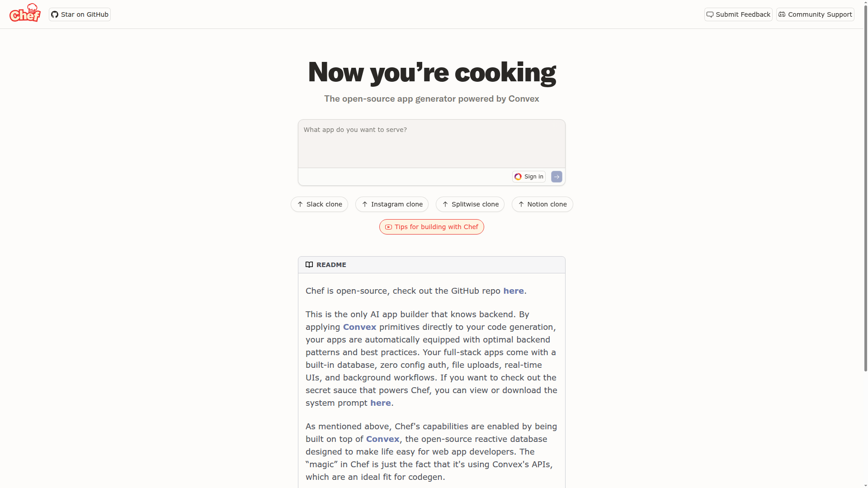
Task: Select the Instagram clone suggestion
Action: coord(392,204)
